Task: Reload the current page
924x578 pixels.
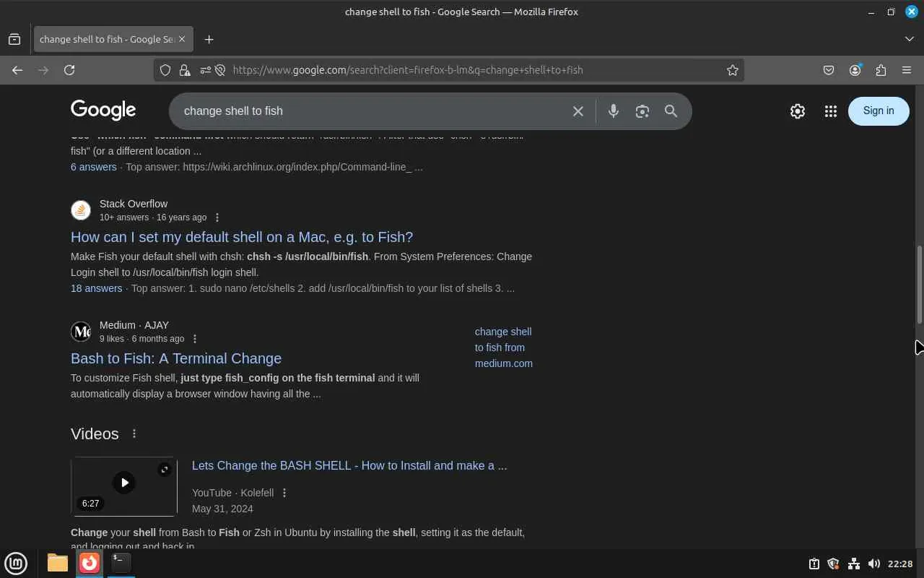Action: 69,70
